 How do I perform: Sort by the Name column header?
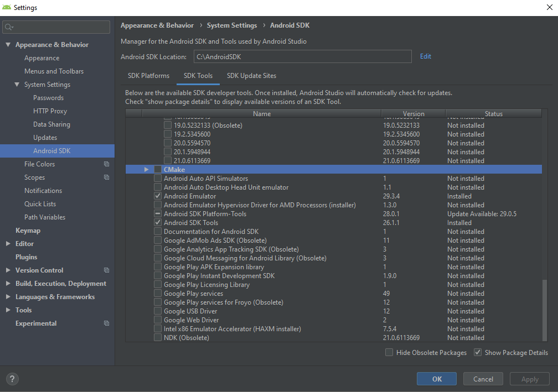point(261,113)
